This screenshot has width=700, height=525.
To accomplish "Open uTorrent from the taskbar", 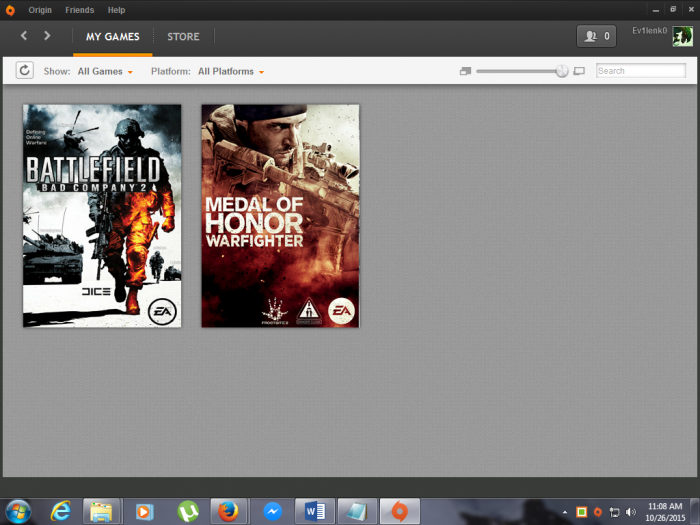I will tap(188, 512).
